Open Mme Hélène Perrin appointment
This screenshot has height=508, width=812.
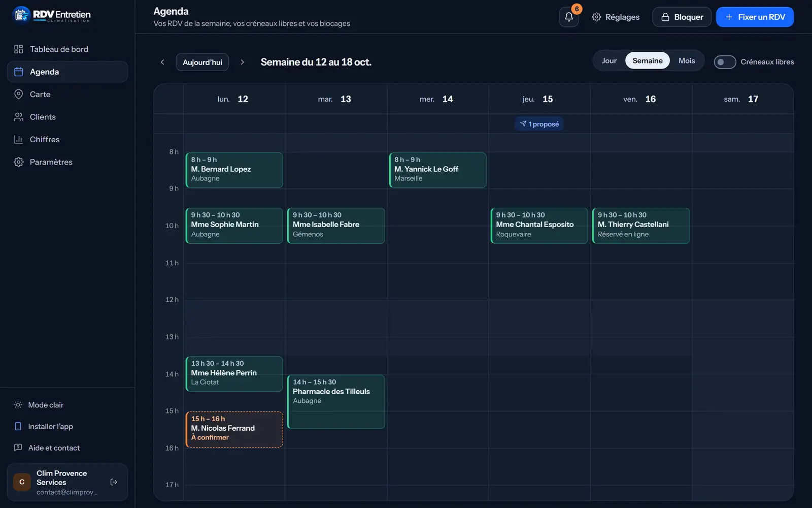click(x=234, y=374)
